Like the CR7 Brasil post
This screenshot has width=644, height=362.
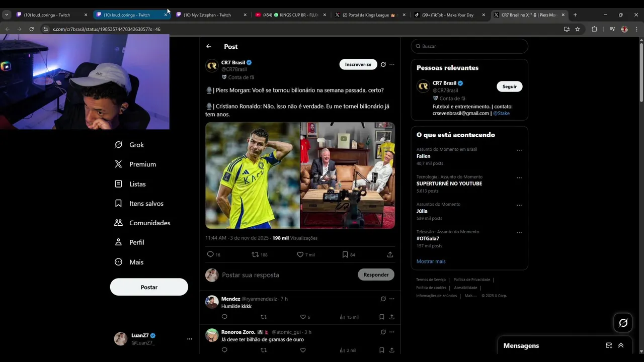[300, 254]
